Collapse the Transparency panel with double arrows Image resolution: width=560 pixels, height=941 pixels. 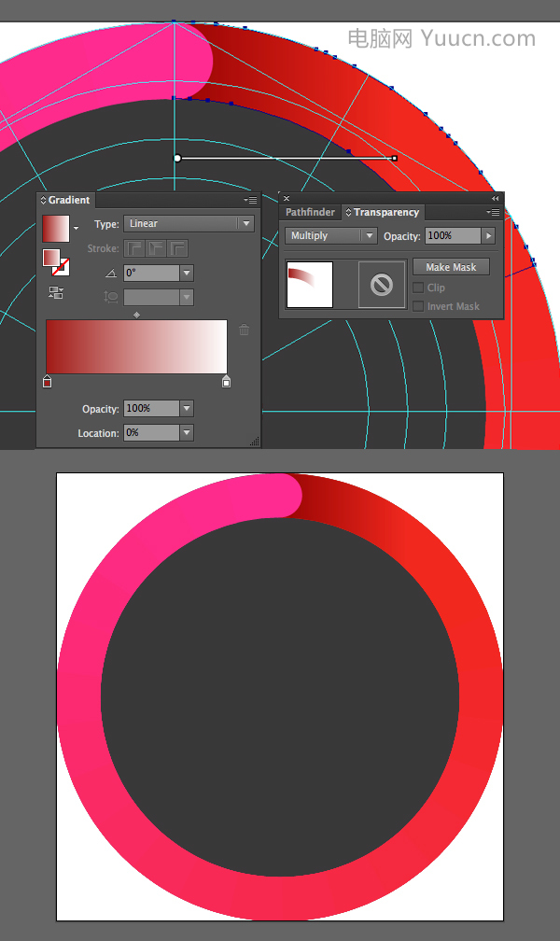coord(496,198)
